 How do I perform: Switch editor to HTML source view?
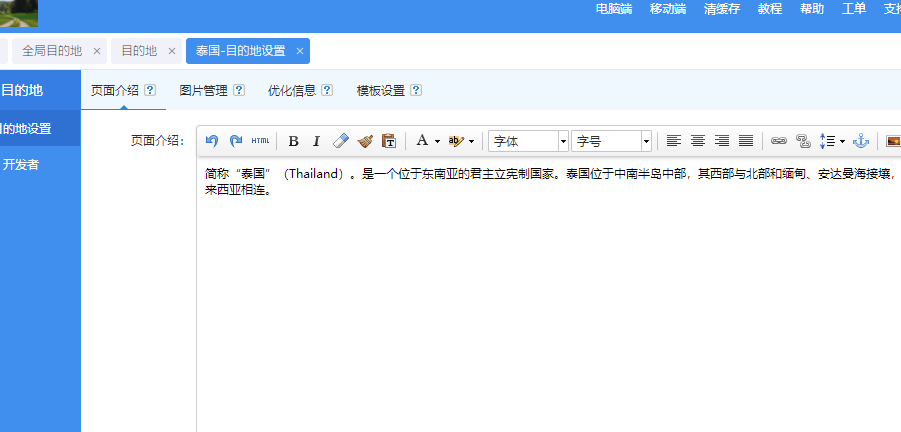coord(260,141)
